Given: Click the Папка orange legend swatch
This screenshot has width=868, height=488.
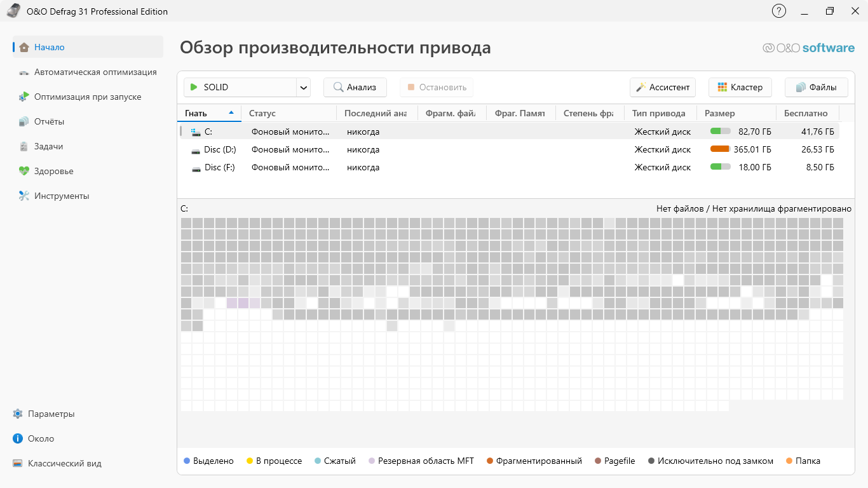Looking at the screenshot, I should click(x=789, y=461).
